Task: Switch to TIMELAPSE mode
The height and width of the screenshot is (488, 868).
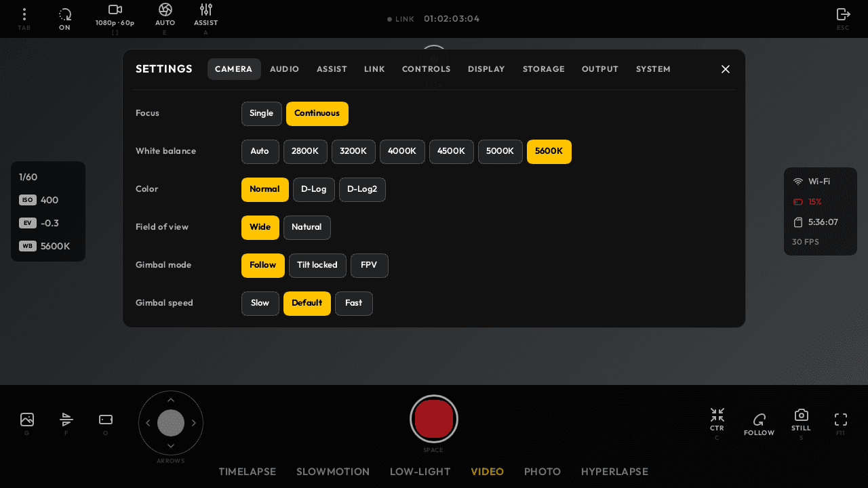Action: [248, 472]
